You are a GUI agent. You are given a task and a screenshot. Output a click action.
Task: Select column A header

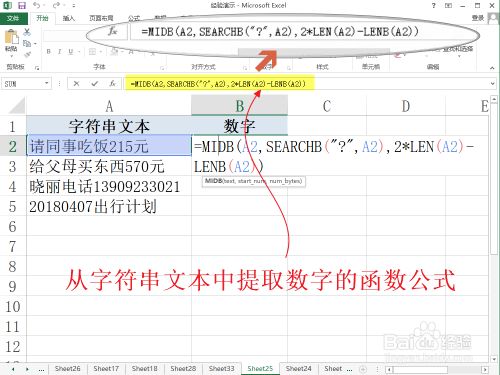(x=109, y=106)
